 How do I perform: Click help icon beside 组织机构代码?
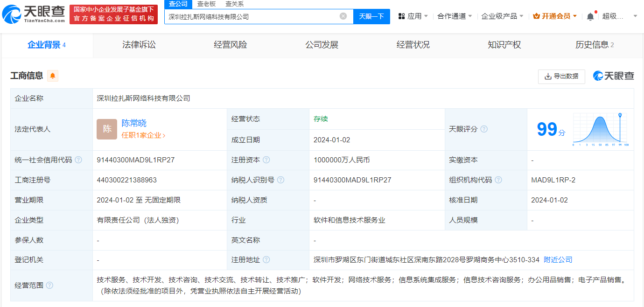pos(498,180)
